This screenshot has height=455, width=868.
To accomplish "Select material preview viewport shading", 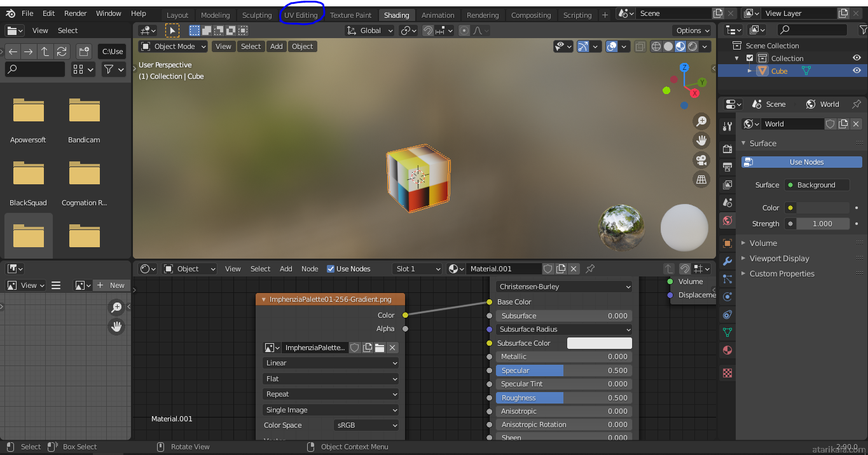I will [x=680, y=46].
